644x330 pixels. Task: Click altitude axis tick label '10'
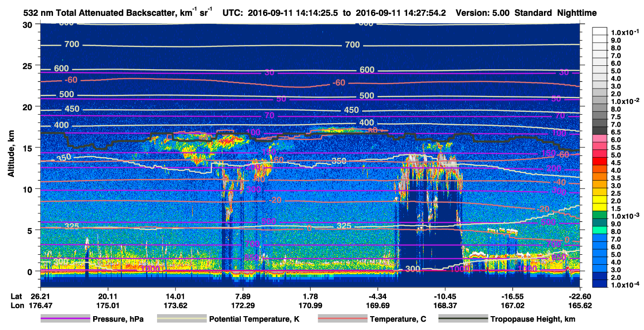coord(29,189)
